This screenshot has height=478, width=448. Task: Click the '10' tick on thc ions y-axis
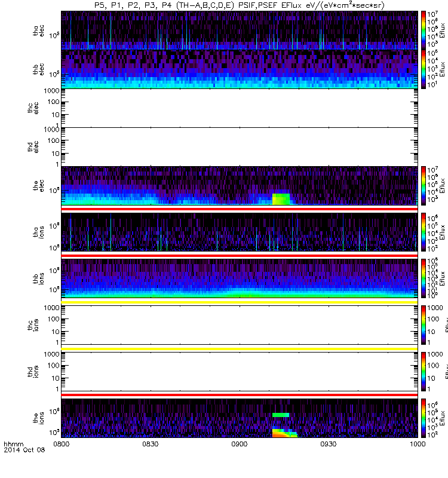(x=56, y=332)
